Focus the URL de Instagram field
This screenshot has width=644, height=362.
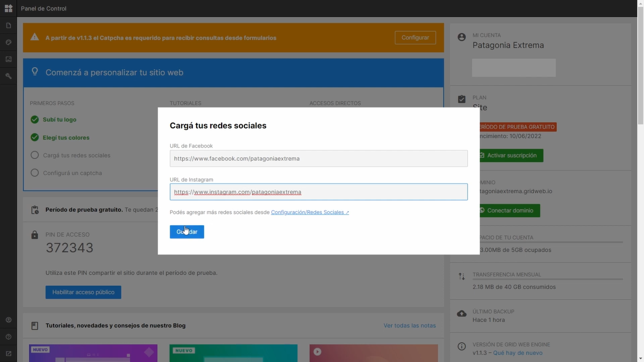point(319,192)
